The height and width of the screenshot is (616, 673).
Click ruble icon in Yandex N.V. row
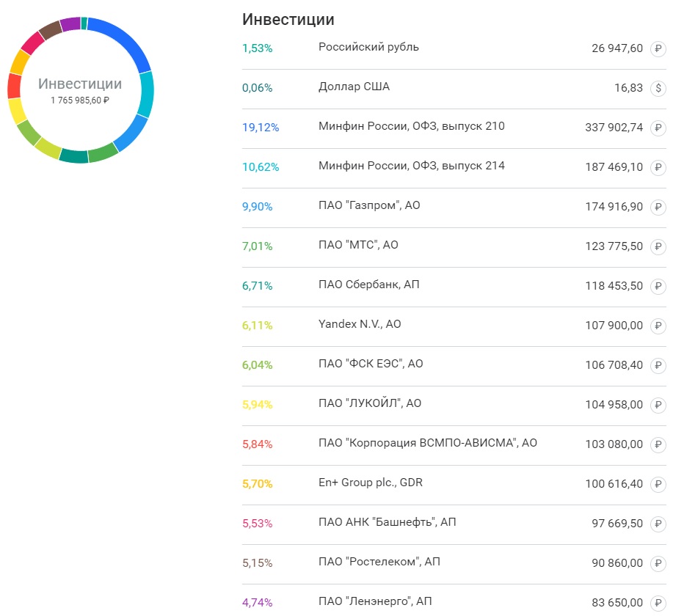[658, 326]
